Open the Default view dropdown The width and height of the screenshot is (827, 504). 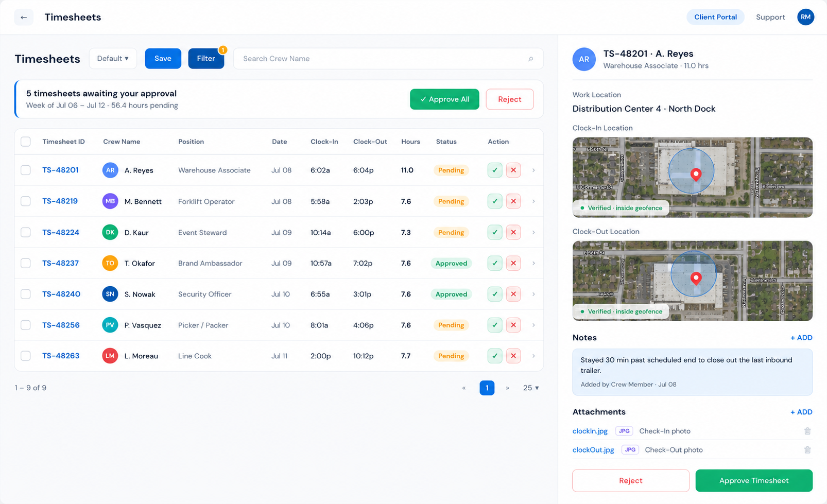[113, 59]
